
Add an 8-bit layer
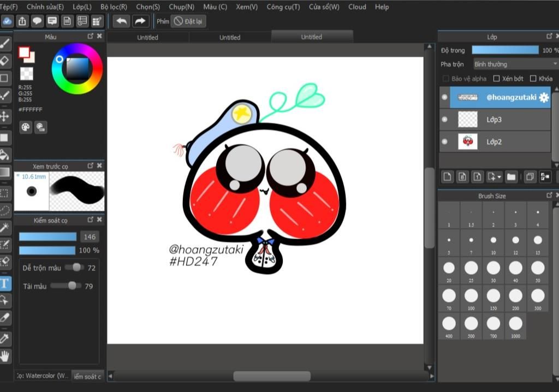(462, 176)
